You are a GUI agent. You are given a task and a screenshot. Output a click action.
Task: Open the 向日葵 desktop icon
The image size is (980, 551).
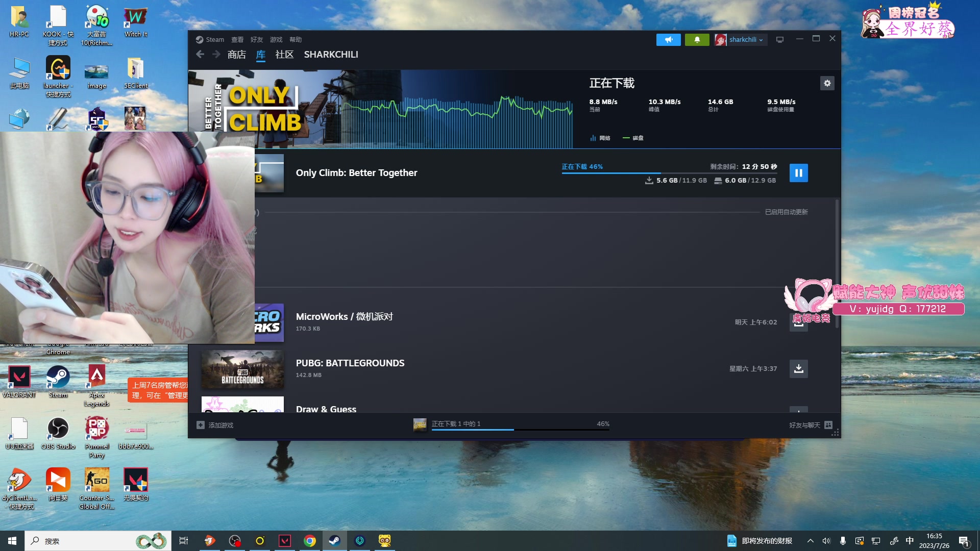point(58,484)
